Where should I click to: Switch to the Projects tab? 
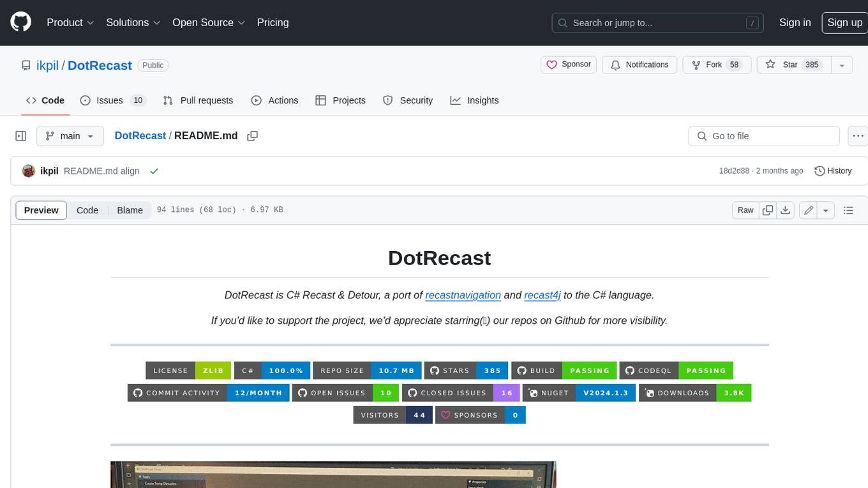point(341,100)
